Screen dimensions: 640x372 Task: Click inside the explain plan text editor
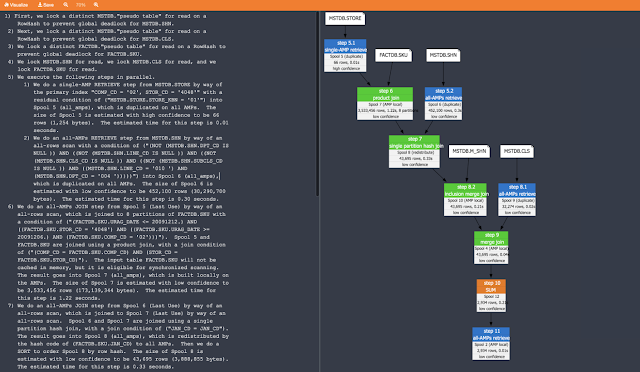point(159,191)
